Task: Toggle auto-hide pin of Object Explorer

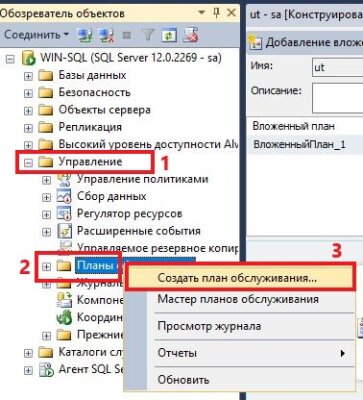Action: click(x=216, y=13)
